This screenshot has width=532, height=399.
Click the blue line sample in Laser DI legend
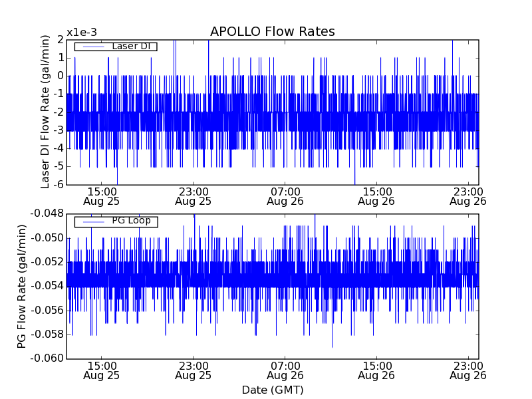[92, 47]
